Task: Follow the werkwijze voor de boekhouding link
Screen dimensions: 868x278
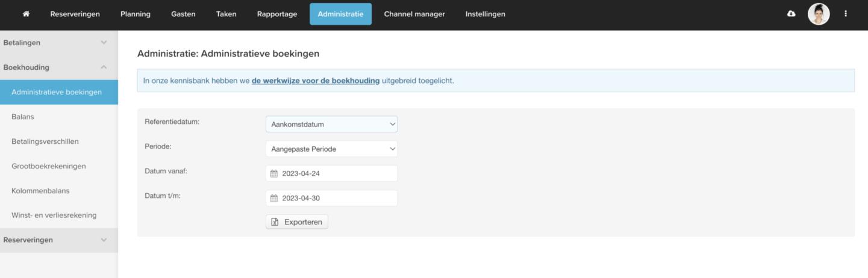Action: pos(315,81)
